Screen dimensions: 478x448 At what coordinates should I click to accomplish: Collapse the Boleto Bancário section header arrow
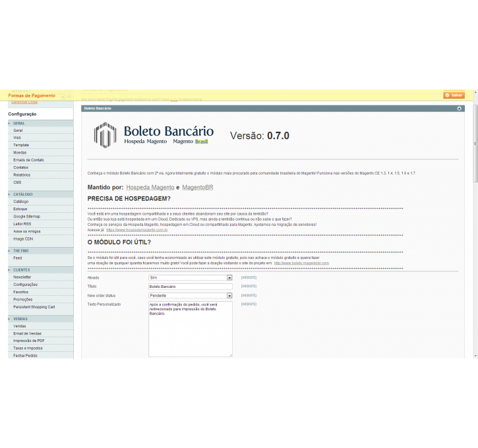click(459, 109)
